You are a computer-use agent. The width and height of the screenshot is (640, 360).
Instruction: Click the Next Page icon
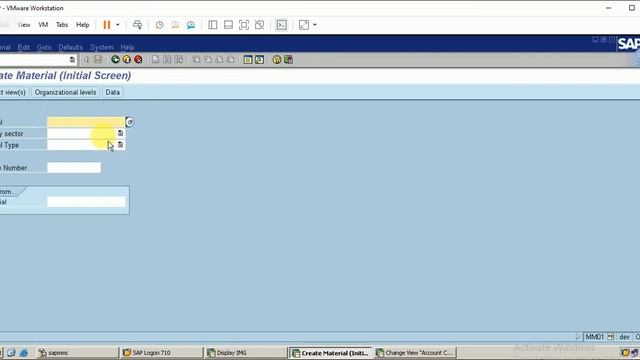click(219, 60)
